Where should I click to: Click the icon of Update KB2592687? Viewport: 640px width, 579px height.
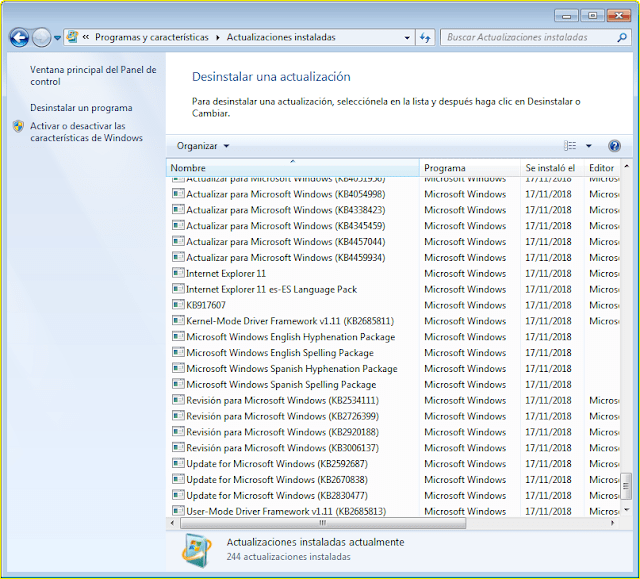(178, 464)
